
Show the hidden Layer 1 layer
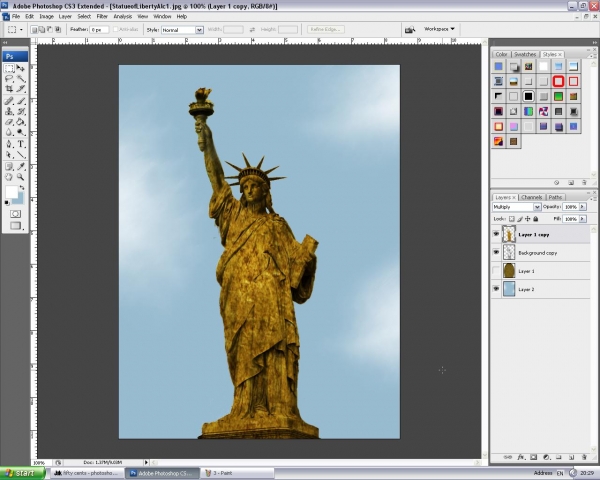click(496, 271)
